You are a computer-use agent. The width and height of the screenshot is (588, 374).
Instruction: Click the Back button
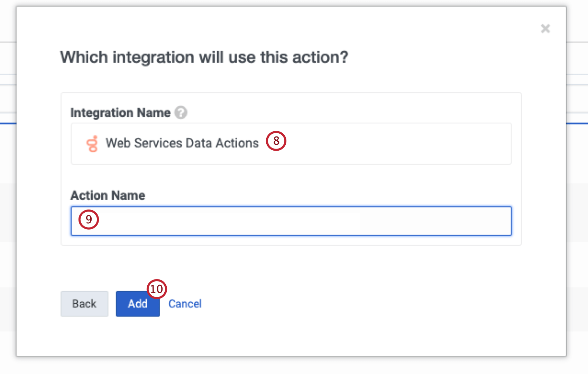coord(84,304)
